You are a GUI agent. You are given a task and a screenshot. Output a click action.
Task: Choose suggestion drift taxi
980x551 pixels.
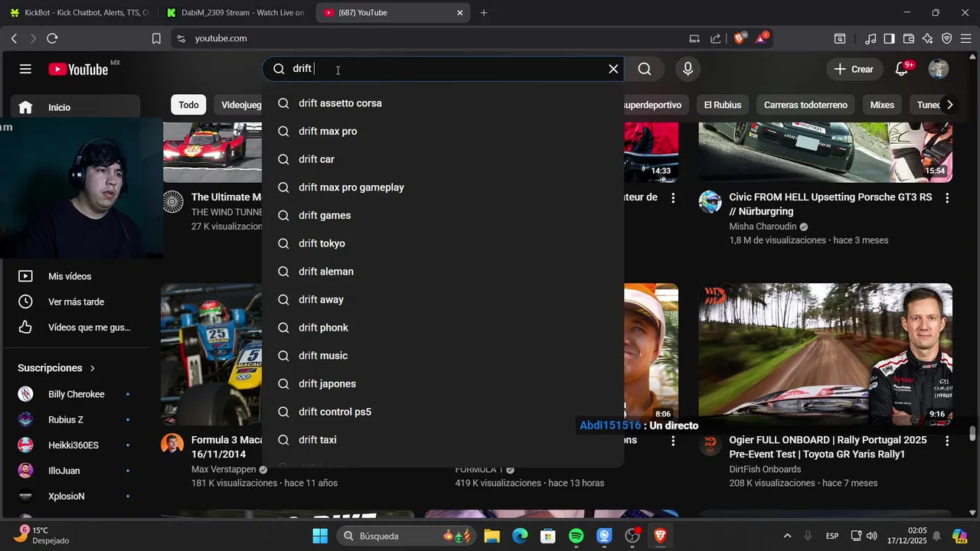tap(443, 440)
